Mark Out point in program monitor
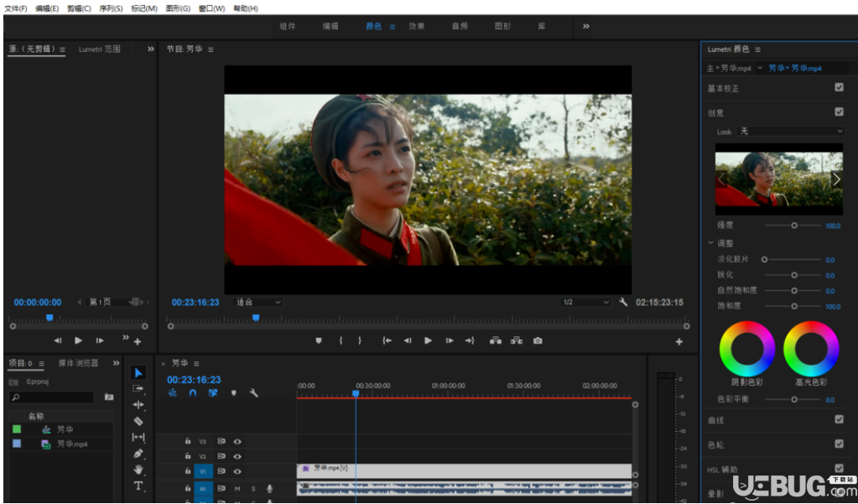858x504 pixels. (x=360, y=340)
